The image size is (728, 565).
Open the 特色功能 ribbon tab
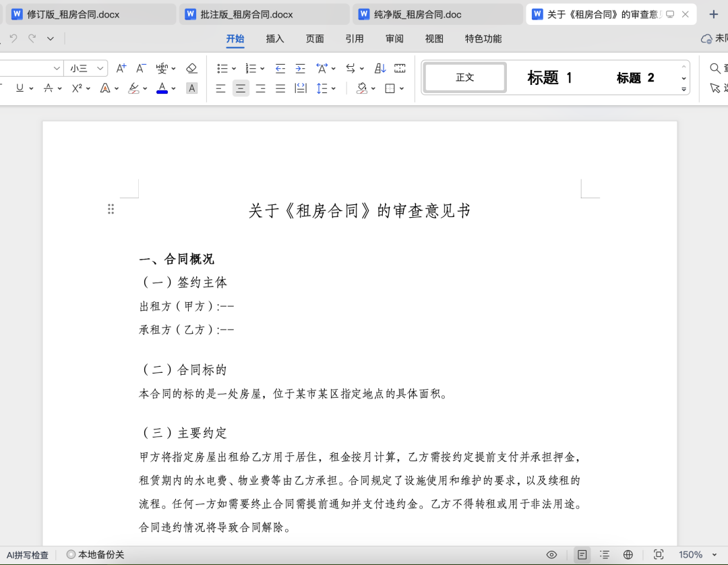(483, 39)
